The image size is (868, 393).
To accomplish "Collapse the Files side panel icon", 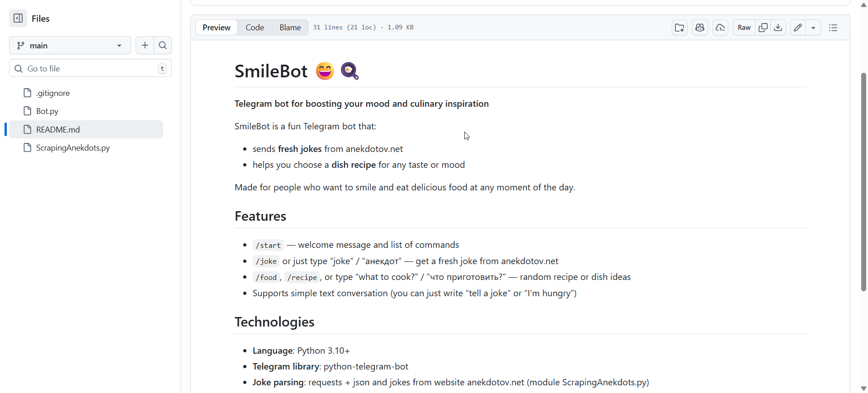I will 18,19.
